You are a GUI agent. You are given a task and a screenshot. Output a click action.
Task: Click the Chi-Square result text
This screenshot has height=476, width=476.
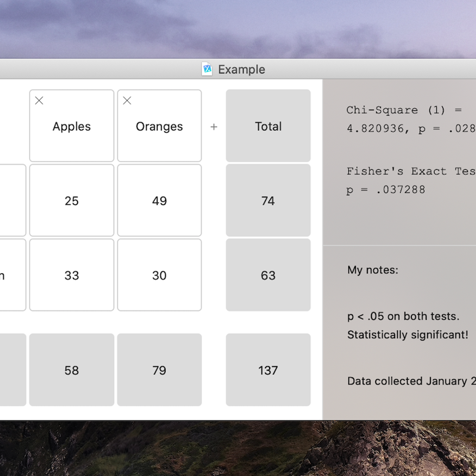coord(411,119)
